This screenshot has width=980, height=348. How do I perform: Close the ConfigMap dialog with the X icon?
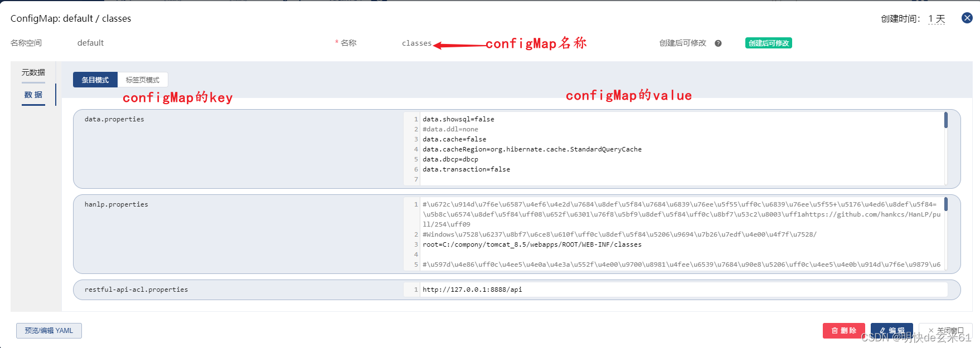[967, 18]
